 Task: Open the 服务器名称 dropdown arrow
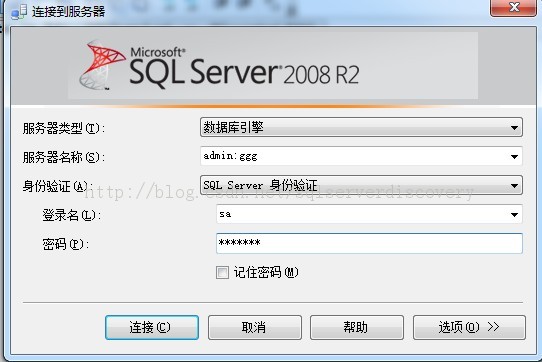514,157
